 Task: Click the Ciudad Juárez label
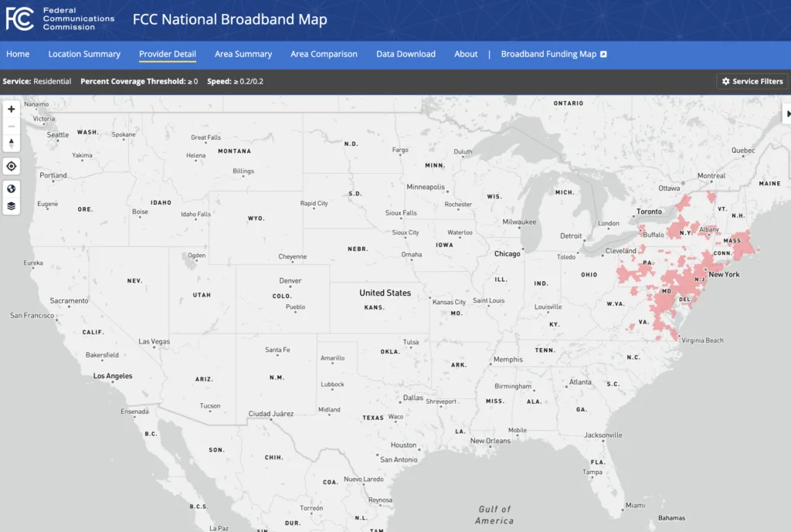[x=271, y=414]
